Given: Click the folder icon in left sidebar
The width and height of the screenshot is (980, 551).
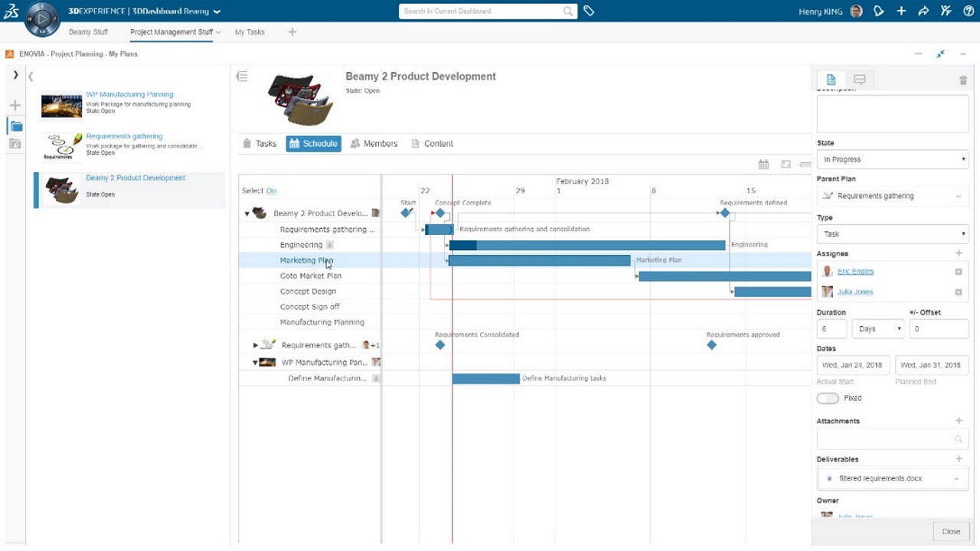Looking at the screenshot, I should pyautogui.click(x=16, y=126).
